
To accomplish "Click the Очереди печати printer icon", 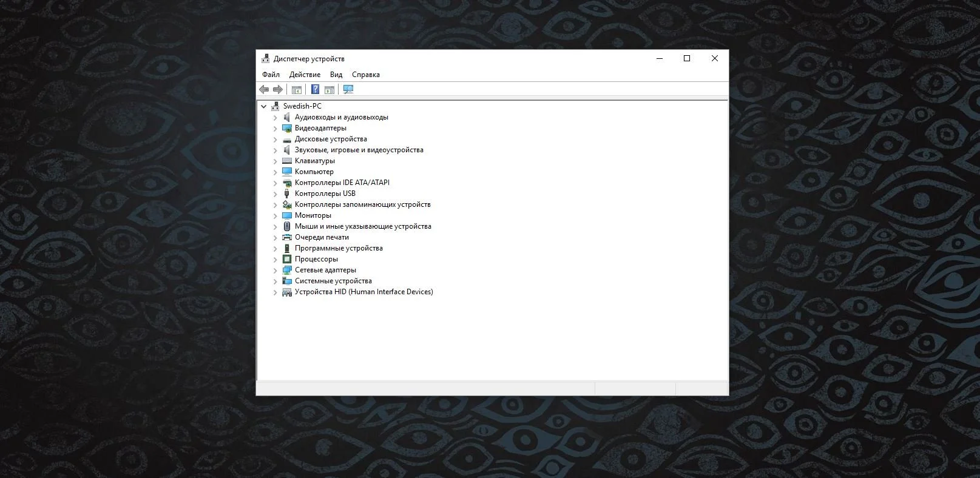I will 287,237.
